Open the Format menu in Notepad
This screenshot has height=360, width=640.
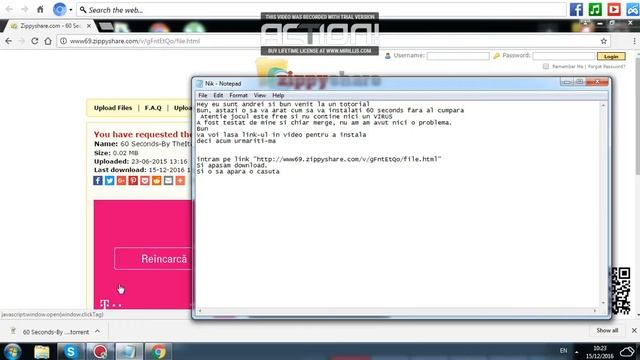click(238, 95)
